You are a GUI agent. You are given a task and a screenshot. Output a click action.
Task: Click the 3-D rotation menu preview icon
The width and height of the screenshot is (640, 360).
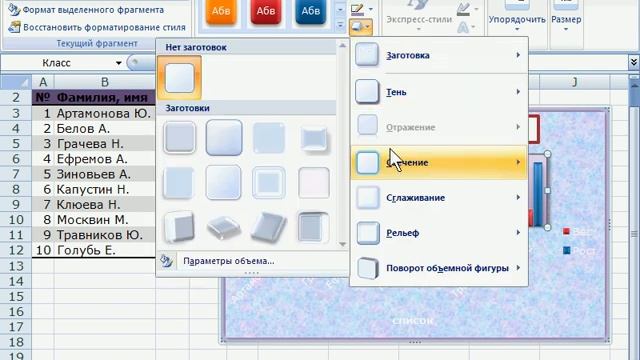point(368,268)
